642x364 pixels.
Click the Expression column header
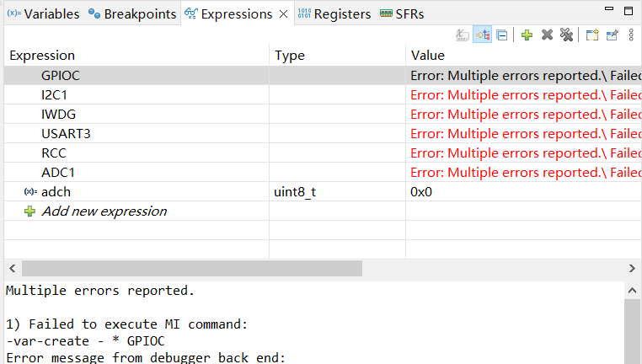coord(136,56)
